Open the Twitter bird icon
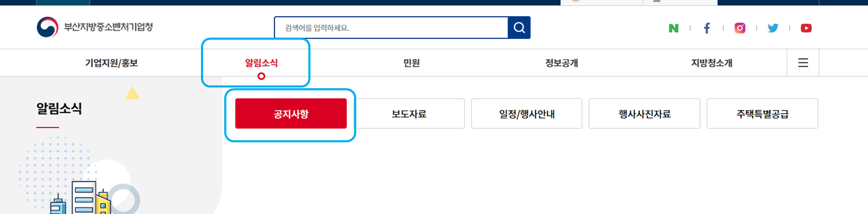This screenshot has width=868, height=214. coord(773,28)
